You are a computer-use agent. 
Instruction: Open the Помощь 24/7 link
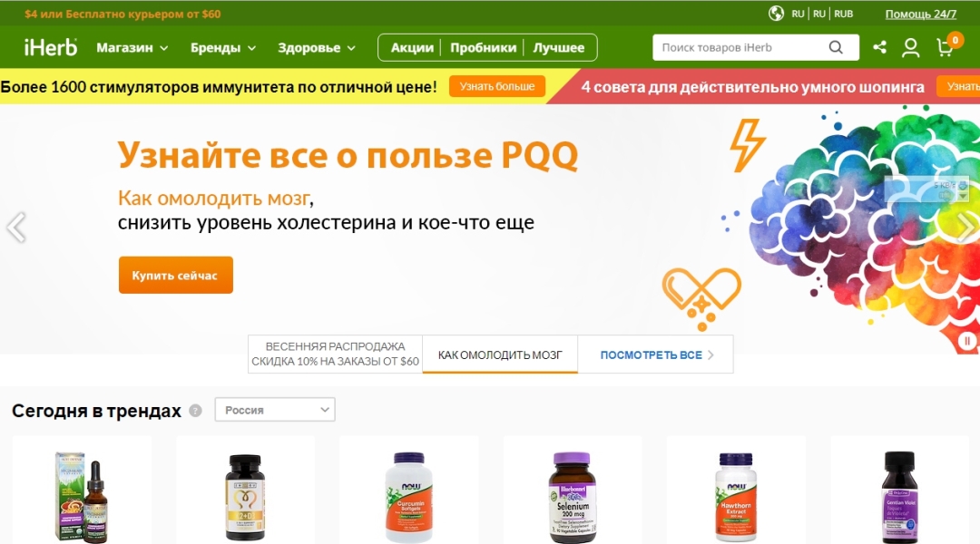coord(921,14)
